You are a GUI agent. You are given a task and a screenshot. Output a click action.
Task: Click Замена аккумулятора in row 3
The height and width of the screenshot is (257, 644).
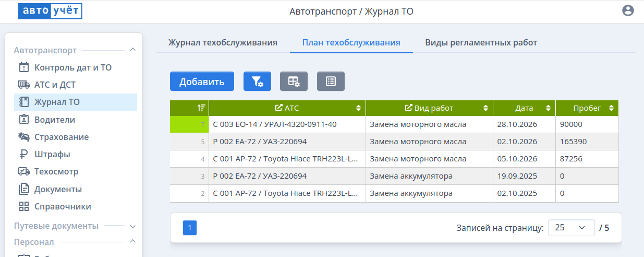pos(429,176)
